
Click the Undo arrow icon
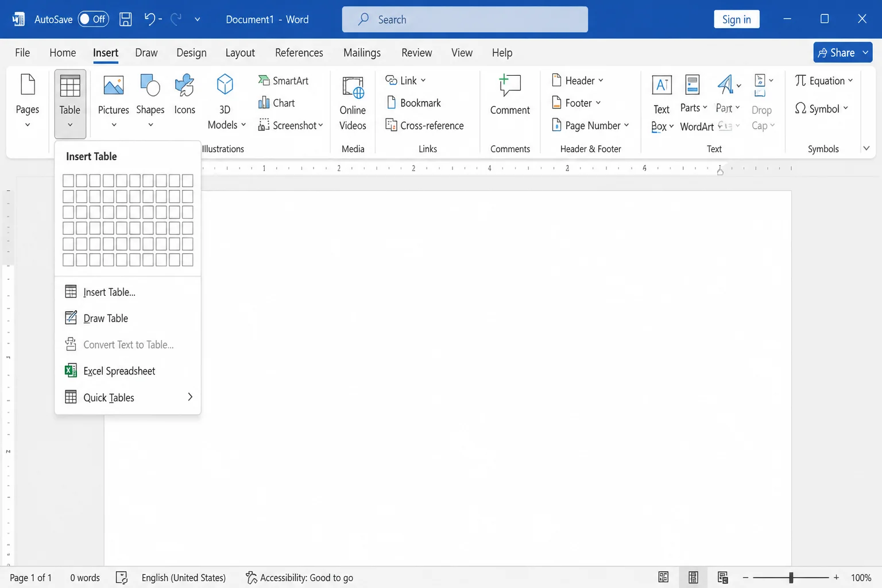coord(149,19)
